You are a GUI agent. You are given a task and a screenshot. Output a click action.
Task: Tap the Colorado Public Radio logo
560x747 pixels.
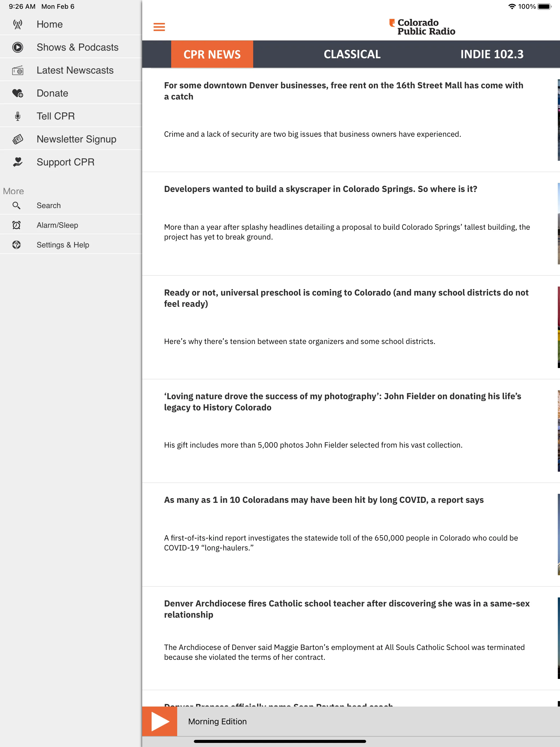422,27
